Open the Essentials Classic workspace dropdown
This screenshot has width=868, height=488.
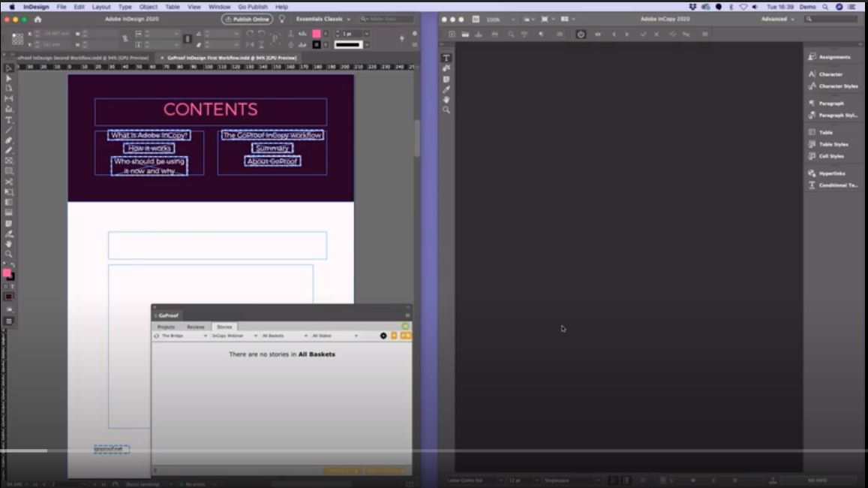pos(323,19)
